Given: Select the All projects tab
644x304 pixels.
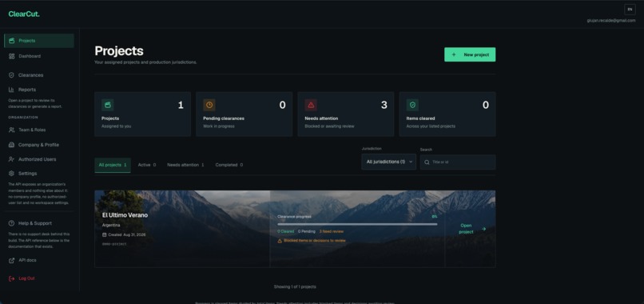Looking at the screenshot, I should 113,165.
